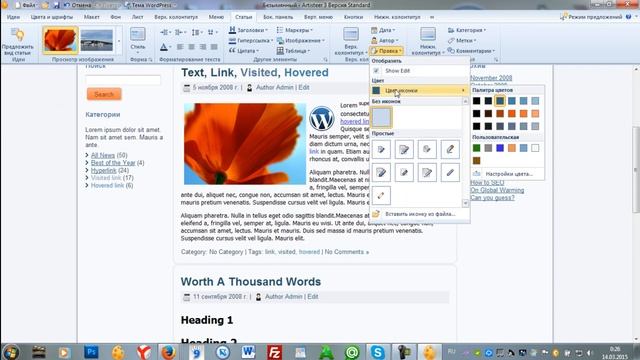Open Photoshop from the taskbar
The image size is (640, 360).
(91, 352)
